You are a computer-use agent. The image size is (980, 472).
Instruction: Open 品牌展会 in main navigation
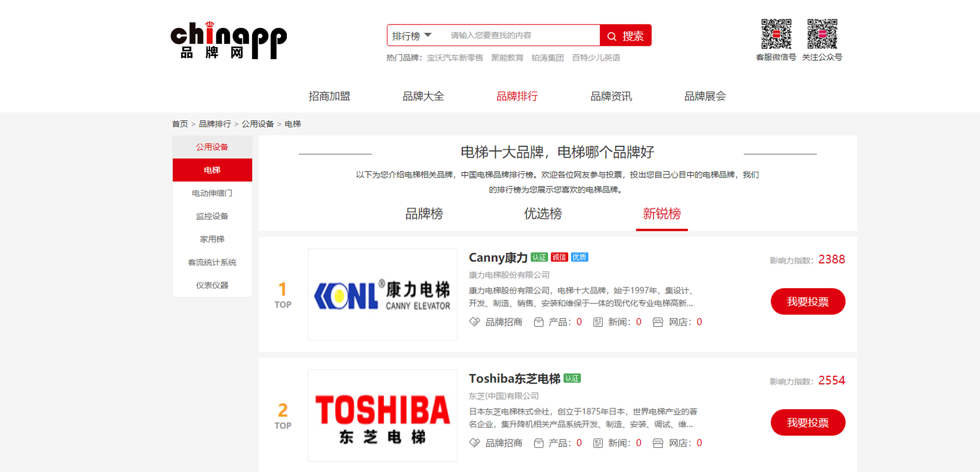pos(705,96)
